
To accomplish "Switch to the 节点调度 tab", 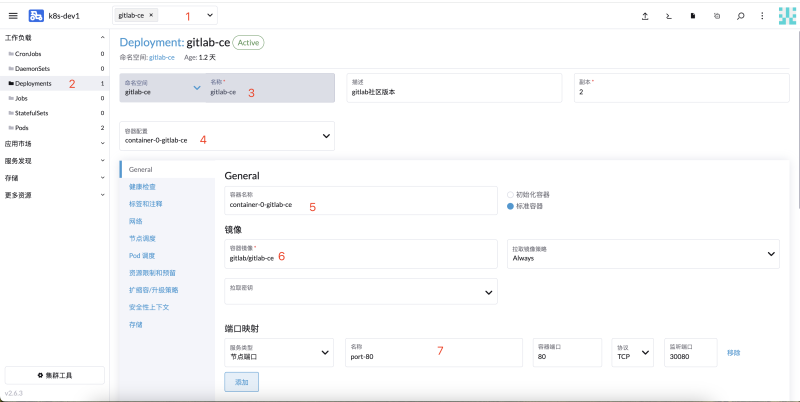I will [142, 238].
